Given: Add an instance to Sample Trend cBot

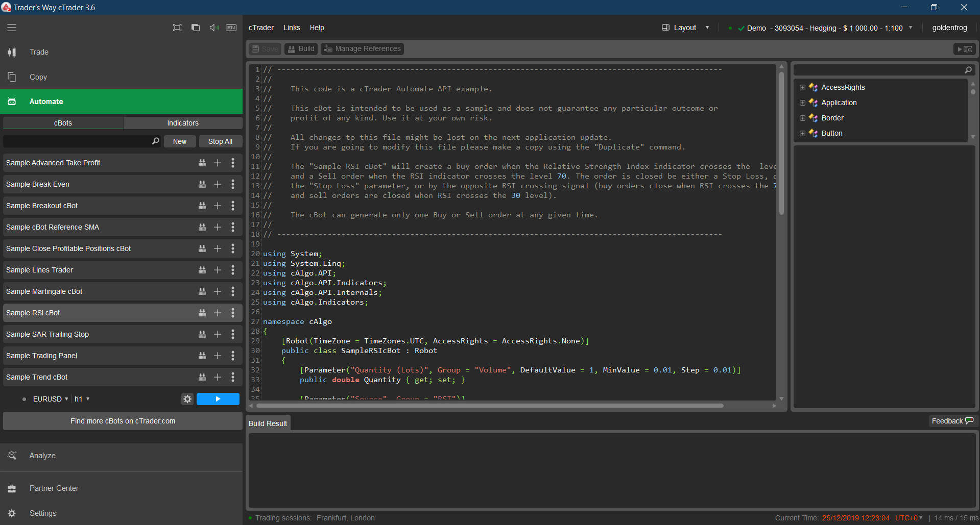Looking at the screenshot, I should (218, 377).
